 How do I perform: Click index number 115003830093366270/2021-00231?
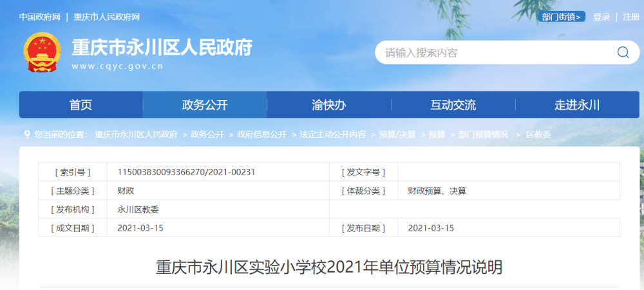(x=187, y=172)
